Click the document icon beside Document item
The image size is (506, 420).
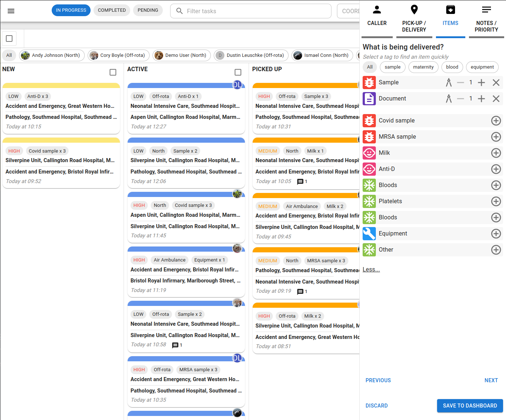coord(369,98)
